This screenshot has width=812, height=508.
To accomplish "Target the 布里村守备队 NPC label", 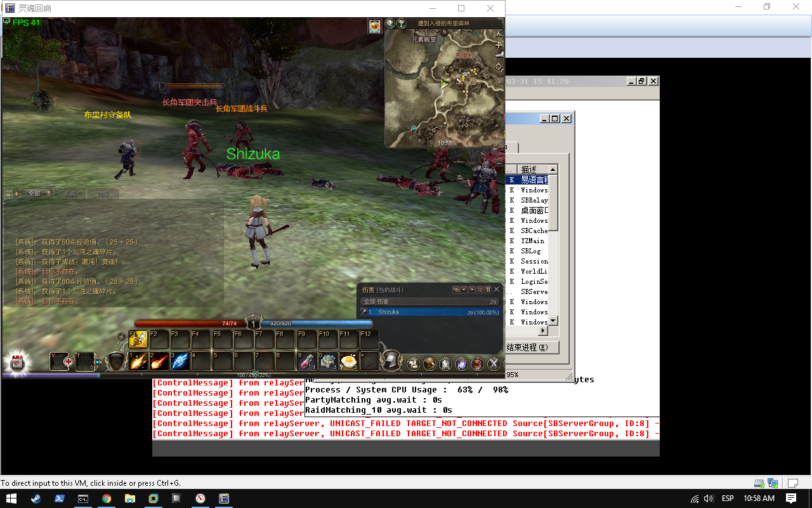I will pyautogui.click(x=108, y=115).
